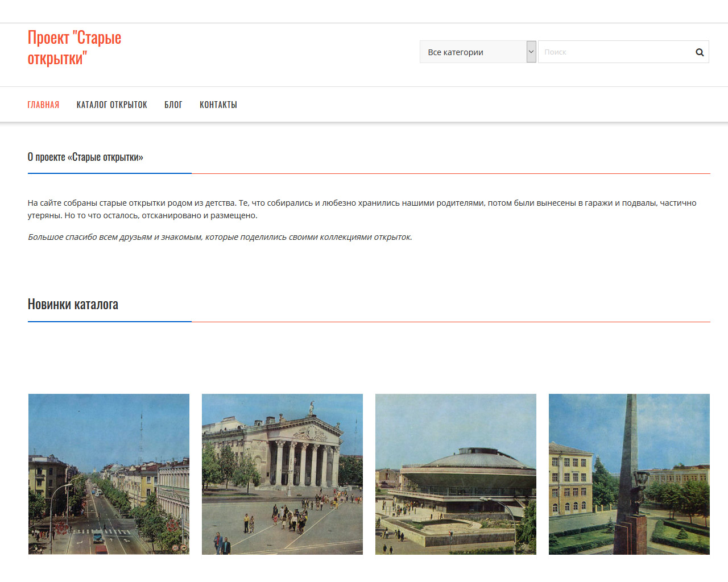Viewport: 728px width, 582px height.
Task: Click the site title 'Проект "Старые открытки"'
Action: pos(75,48)
